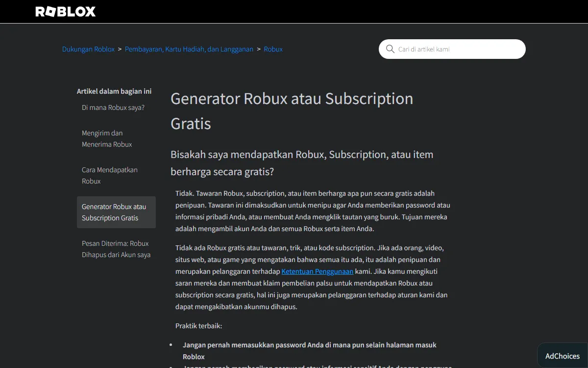588x368 pixels.
Task: Click the AdChoices button
Action: (563, 356)
